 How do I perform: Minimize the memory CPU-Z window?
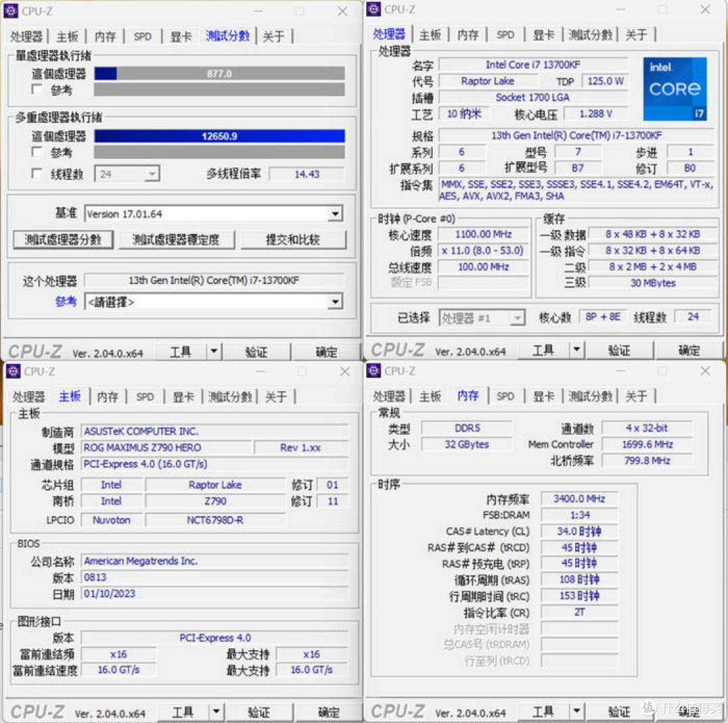(x=621, y=371)
